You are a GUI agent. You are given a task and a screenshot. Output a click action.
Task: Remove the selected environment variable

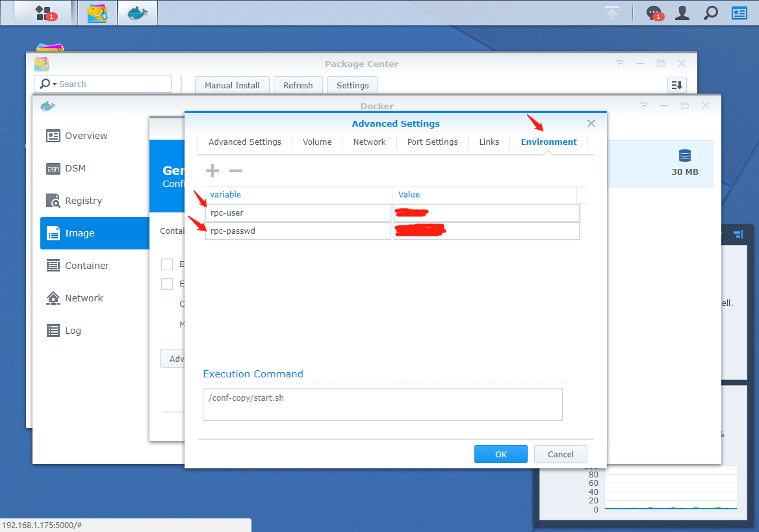pos(236,170)
